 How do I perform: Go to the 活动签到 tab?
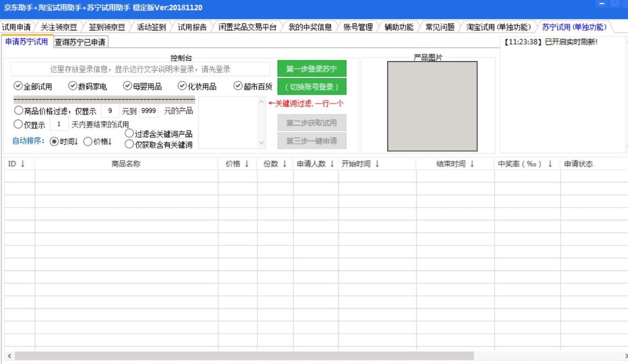point(152,27)
